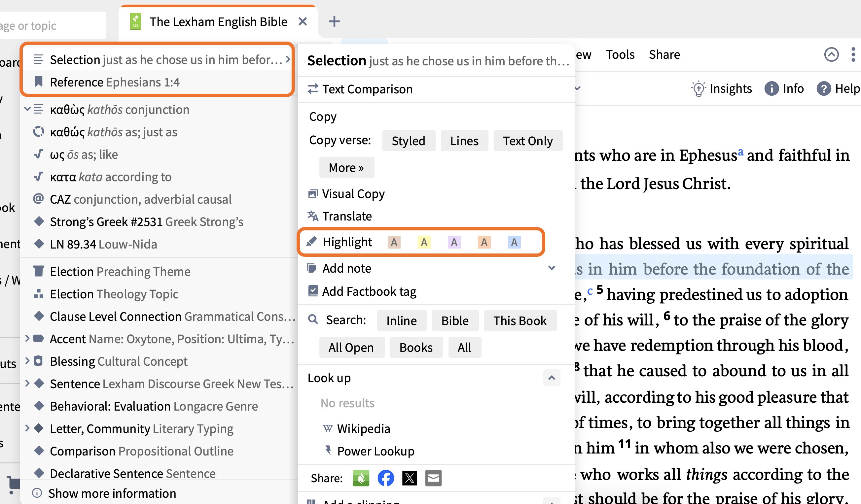
Task: Click the Highlight marker icon
Action: pos(311,242)
